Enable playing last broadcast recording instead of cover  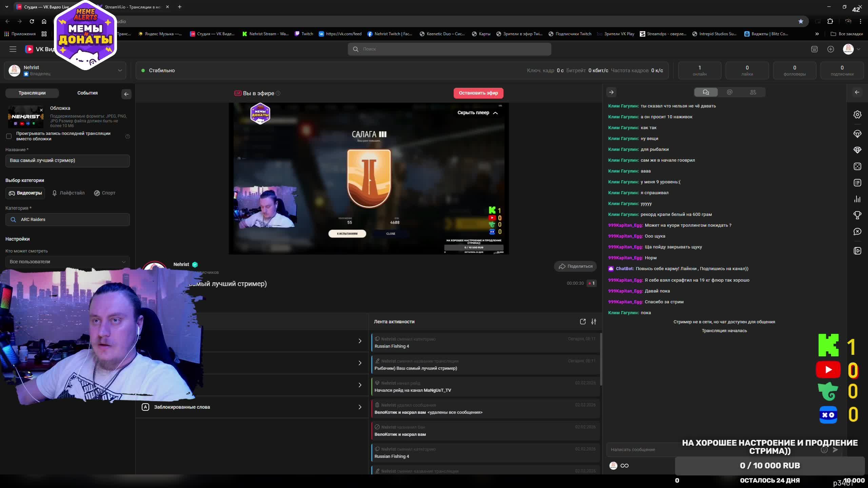(x=9, y=136)
